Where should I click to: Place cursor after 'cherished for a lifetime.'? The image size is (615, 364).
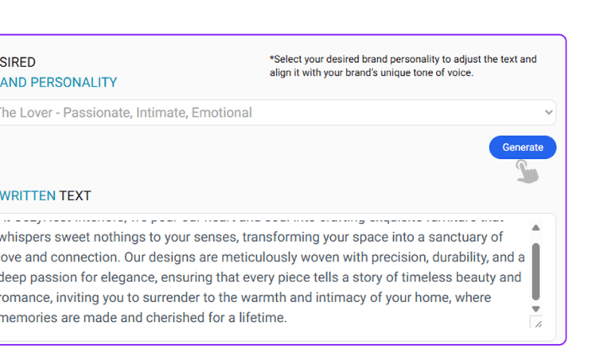click(287, 318)
